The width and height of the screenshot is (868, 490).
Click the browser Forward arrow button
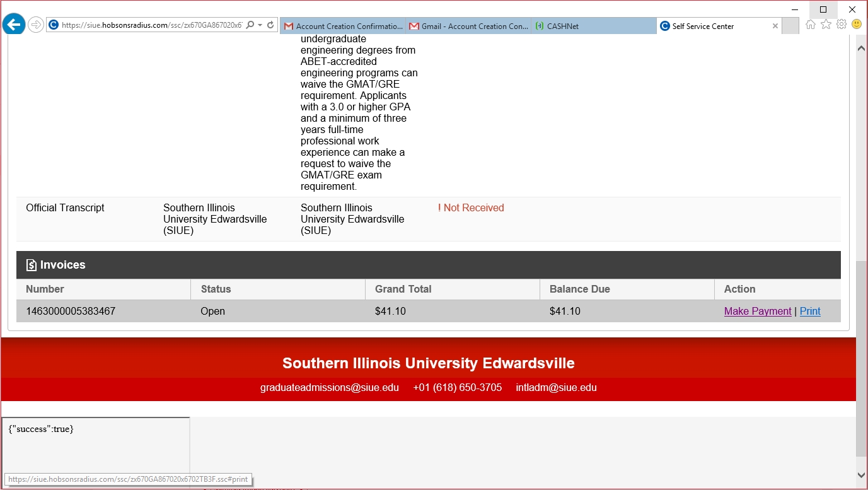pos(36,25)
